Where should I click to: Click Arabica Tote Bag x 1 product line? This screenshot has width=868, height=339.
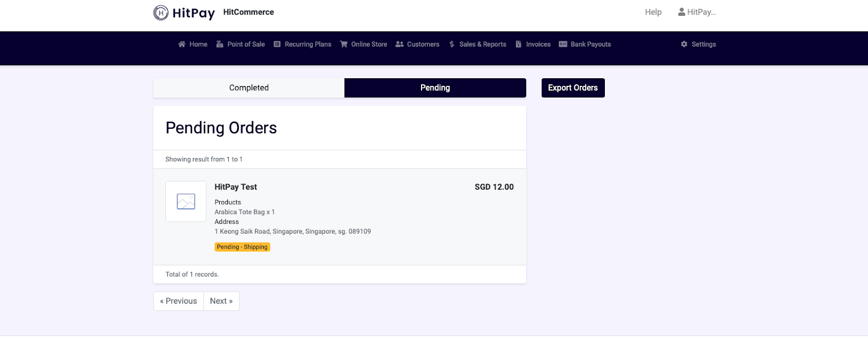(245, 212)
